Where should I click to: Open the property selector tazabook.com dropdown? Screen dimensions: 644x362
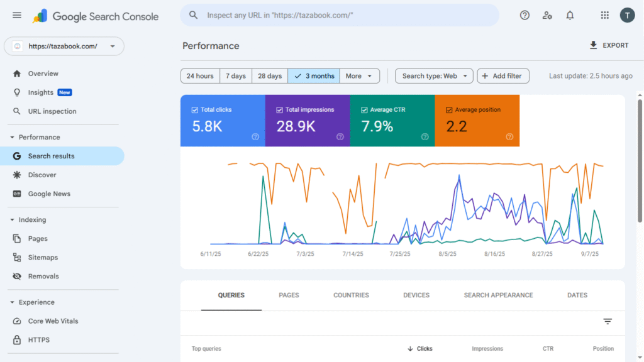[64, 47]
